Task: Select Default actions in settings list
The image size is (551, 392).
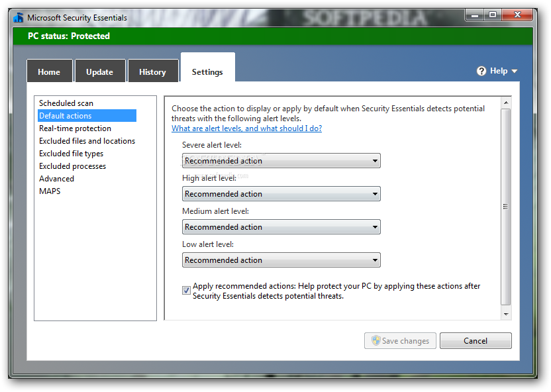Action: (87, 116)
